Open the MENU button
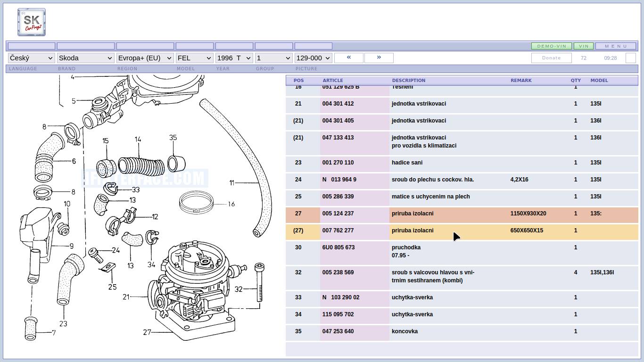 click(x=616, y=46)
